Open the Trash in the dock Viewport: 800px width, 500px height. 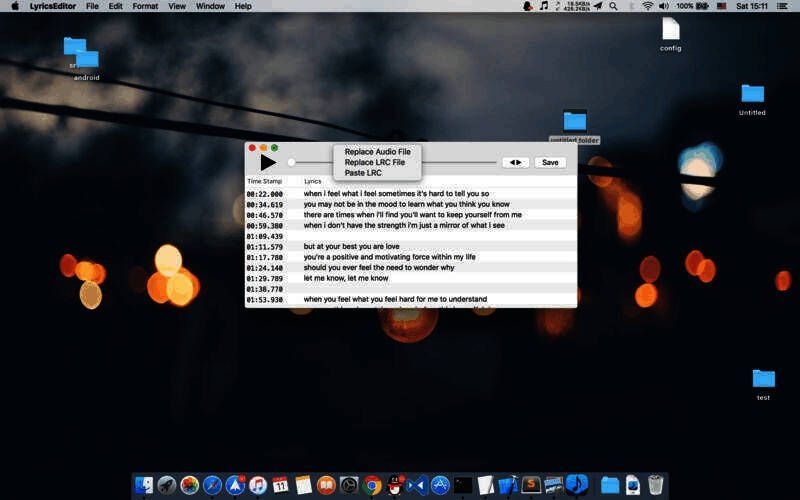[656, 485]
